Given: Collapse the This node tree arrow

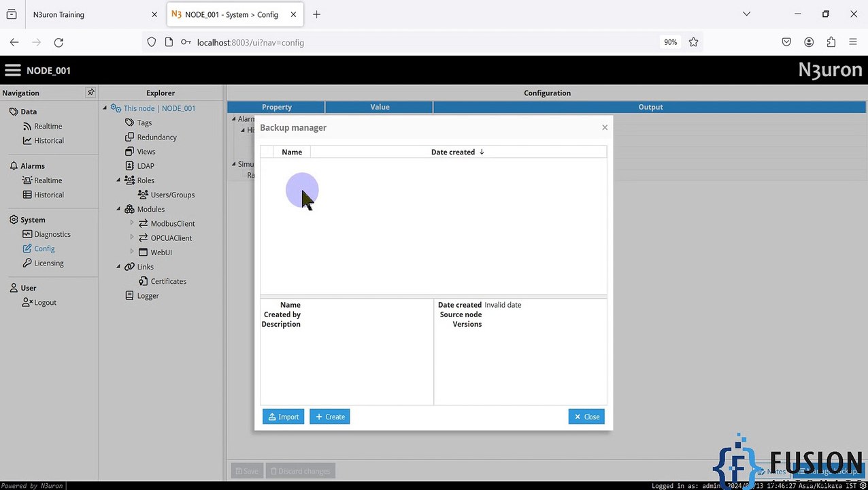Looking at the screenshot, I should pyautogui.click(x=105, y=108).
